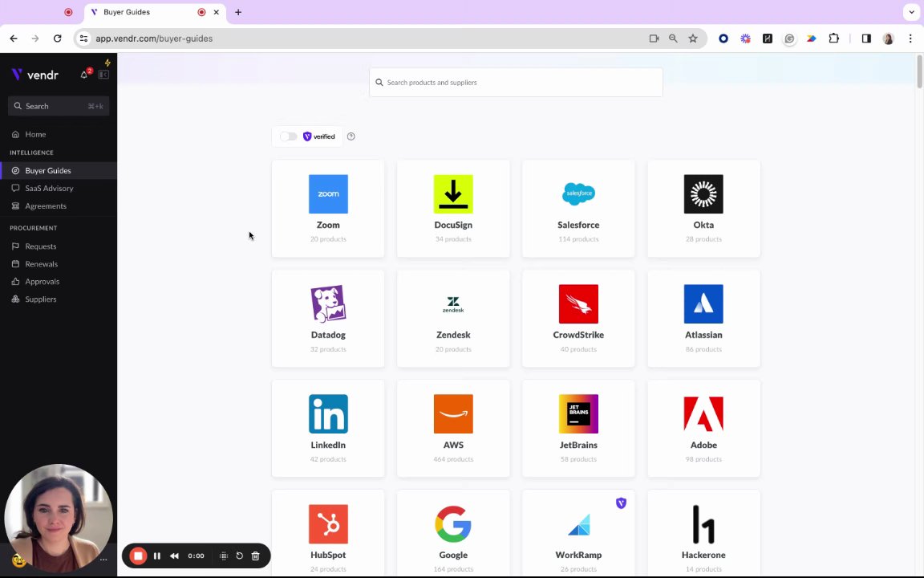Switch to the Buyer Guides tab
Viewport: 924px width, 578px height.
(155, 12)
